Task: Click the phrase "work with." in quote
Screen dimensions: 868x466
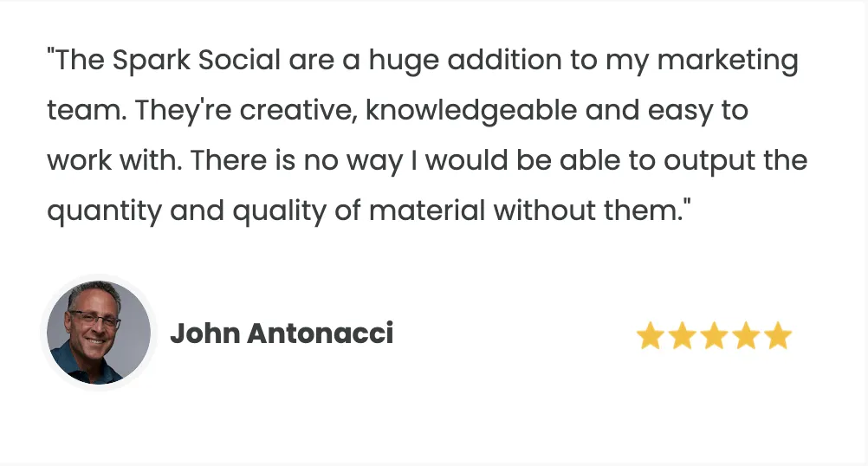Action: 114,160
